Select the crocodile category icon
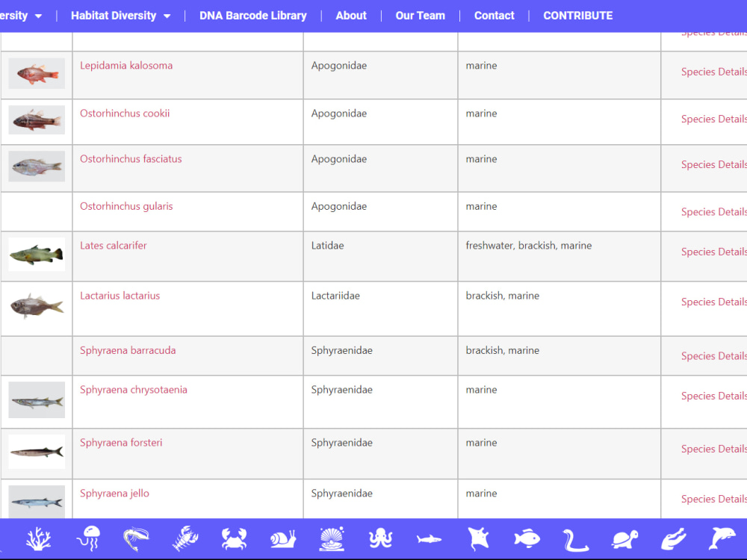 click(x=673, y=539)
